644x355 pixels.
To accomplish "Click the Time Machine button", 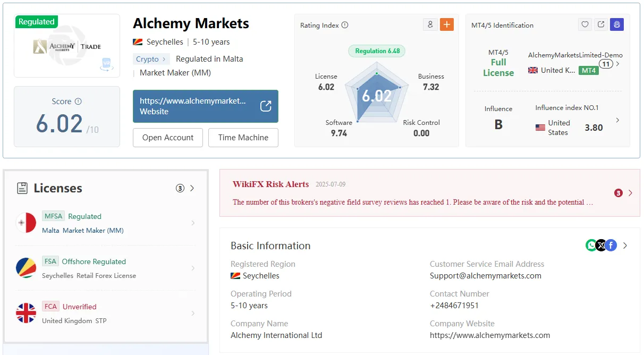I will (x=243, y=138).
